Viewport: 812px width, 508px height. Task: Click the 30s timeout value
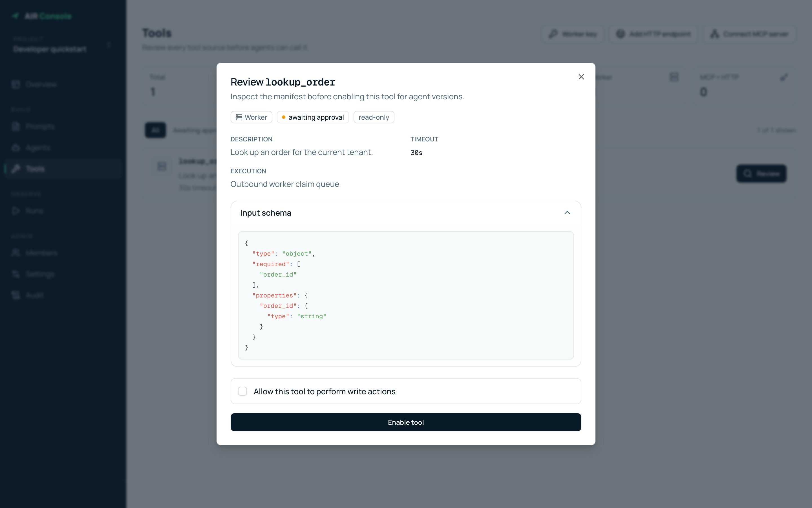click(x=416, y=152)
